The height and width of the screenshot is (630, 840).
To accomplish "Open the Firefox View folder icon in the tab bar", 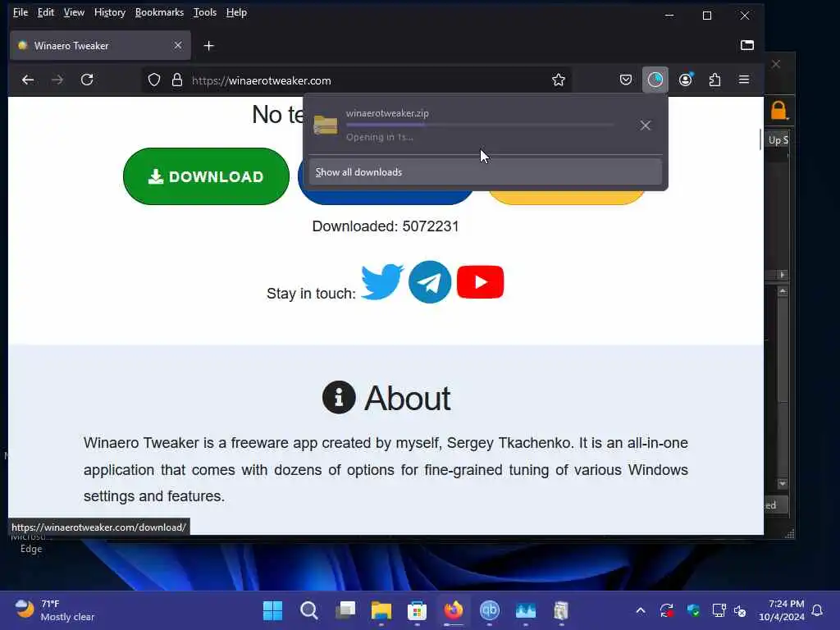I will coord(747,45).
